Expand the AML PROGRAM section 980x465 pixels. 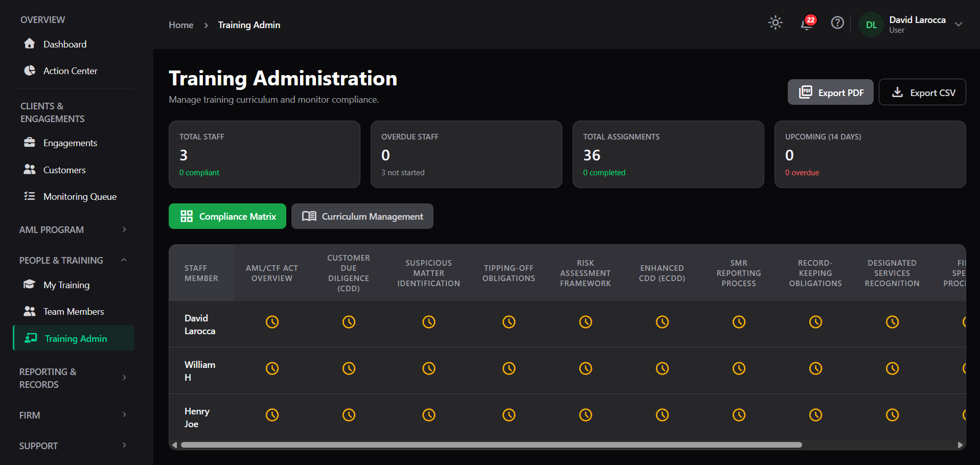[73, 229]
